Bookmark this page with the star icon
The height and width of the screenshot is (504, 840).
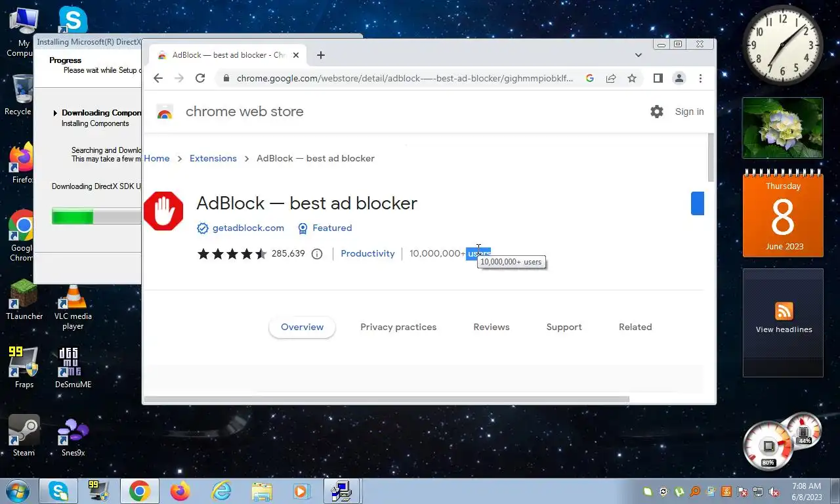click(632, 78)
